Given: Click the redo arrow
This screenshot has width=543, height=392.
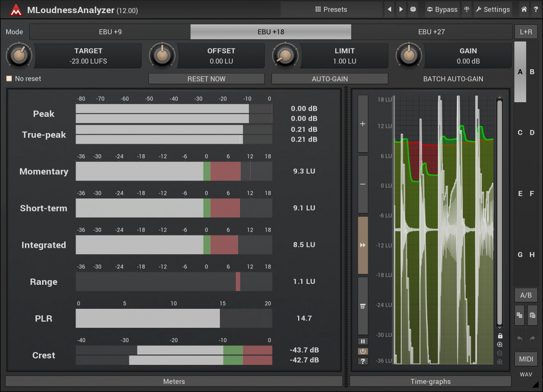Looking at the screenshot, I should (x=532, y=338).
